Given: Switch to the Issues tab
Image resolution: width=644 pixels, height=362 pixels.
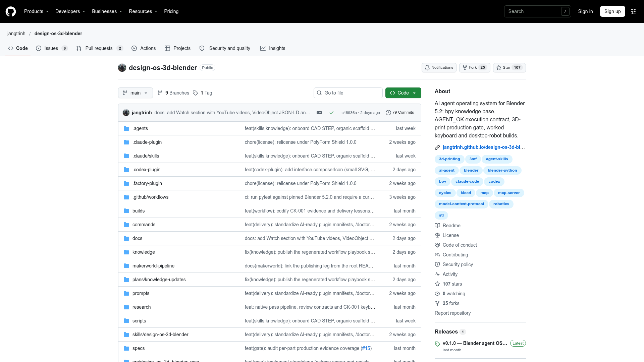Looking at the screenshot, I should (x=52, y=48).
